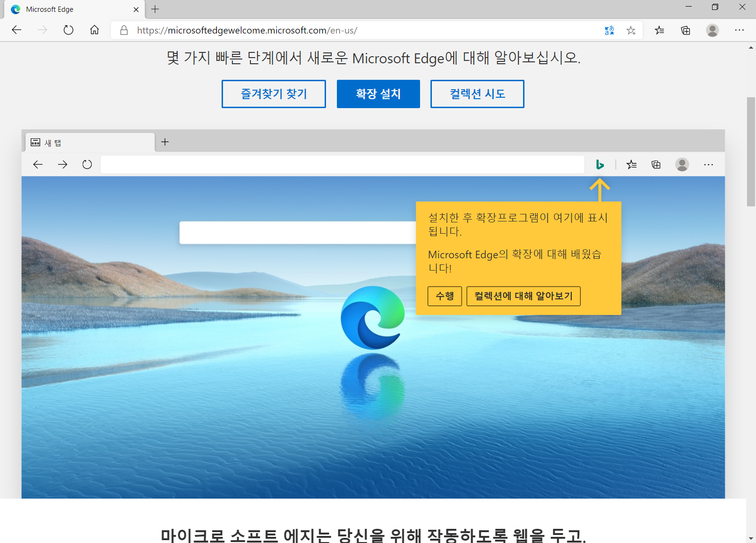Click the plus icon beside 새 탭 in the demo browser

(x=165, y=142)
